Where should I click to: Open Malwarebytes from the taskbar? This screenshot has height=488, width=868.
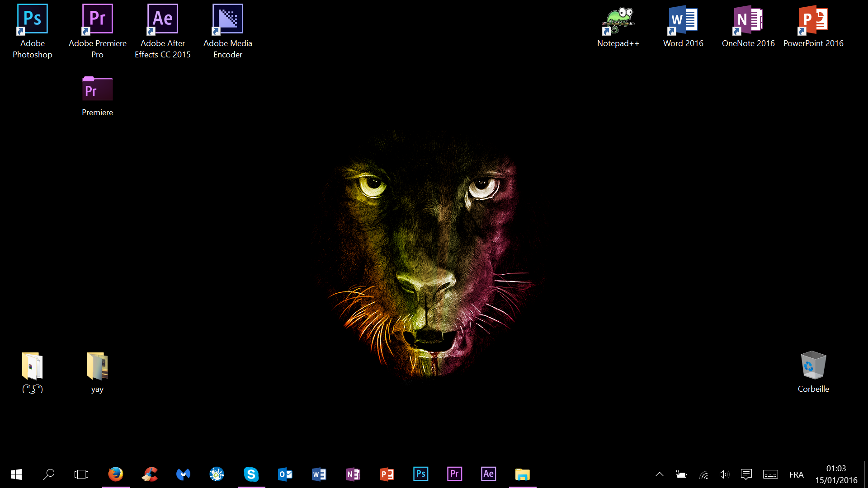coord(184,474)
